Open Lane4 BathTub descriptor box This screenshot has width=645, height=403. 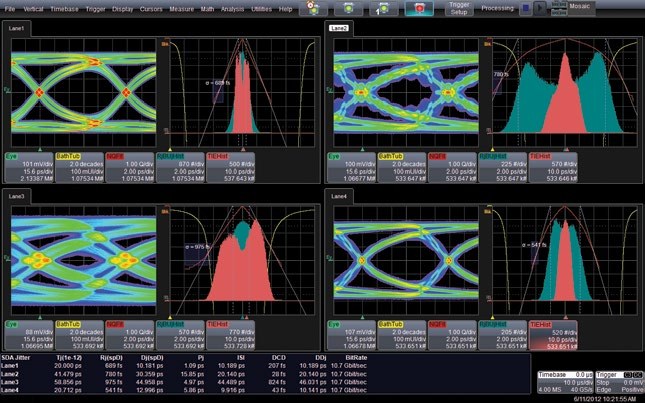[402, 336]
